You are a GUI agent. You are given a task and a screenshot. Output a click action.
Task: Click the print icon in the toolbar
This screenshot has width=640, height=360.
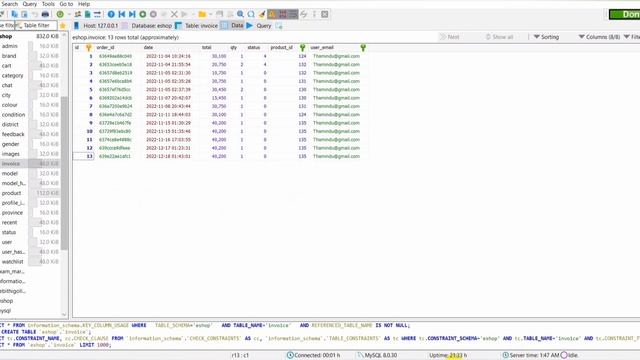tap(45, 14)
